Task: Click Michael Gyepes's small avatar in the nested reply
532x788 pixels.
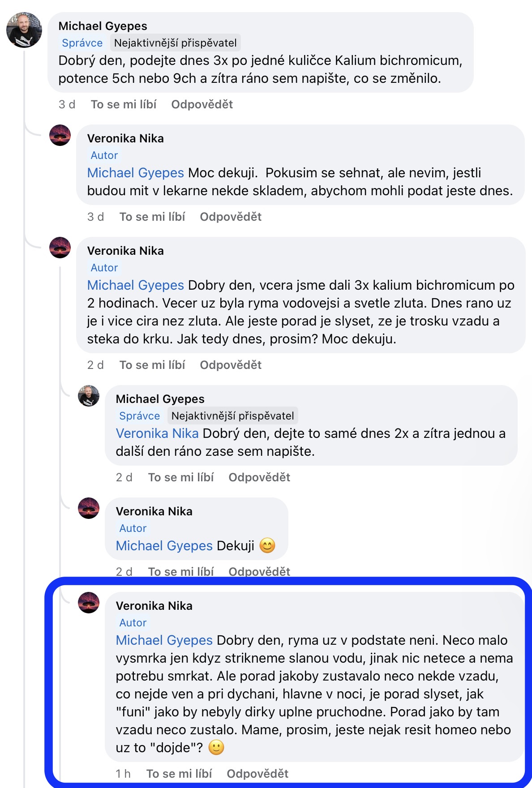Action: coord(89,396)
